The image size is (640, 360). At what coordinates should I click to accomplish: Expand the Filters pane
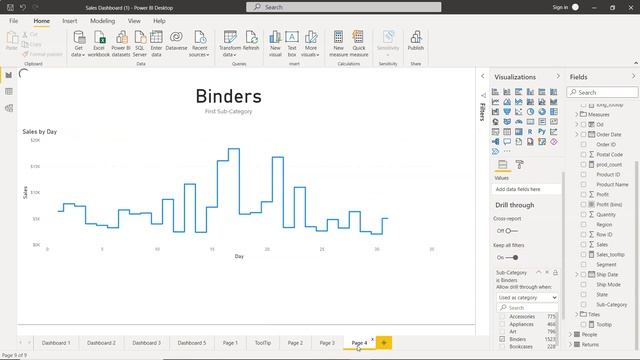482,76
